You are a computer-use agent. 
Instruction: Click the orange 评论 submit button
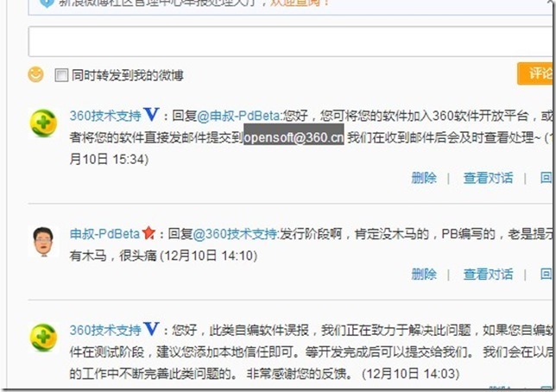(x=536, y=73)
